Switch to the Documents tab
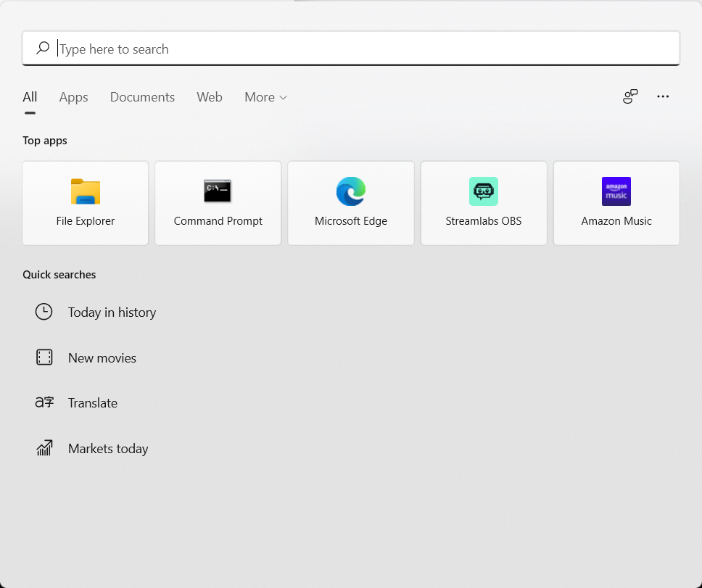Screen dimensions: 702x588 (142, 97)
